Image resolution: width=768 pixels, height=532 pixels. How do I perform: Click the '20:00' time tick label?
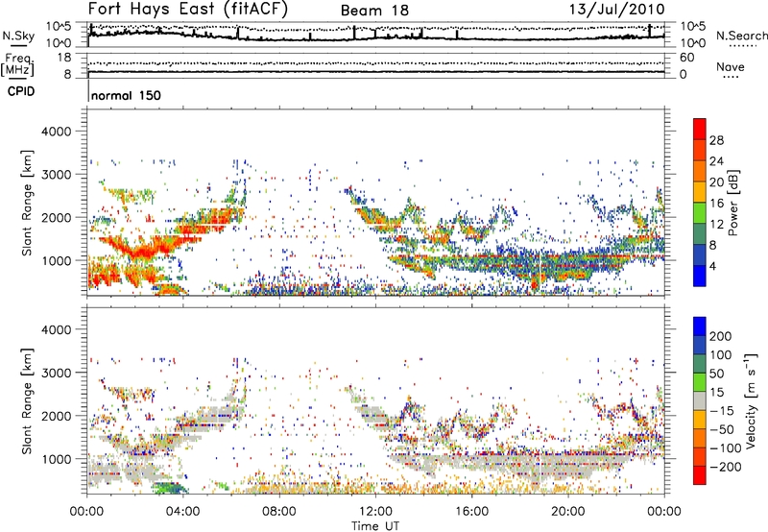pyautogui.click(x=567, y=512)
